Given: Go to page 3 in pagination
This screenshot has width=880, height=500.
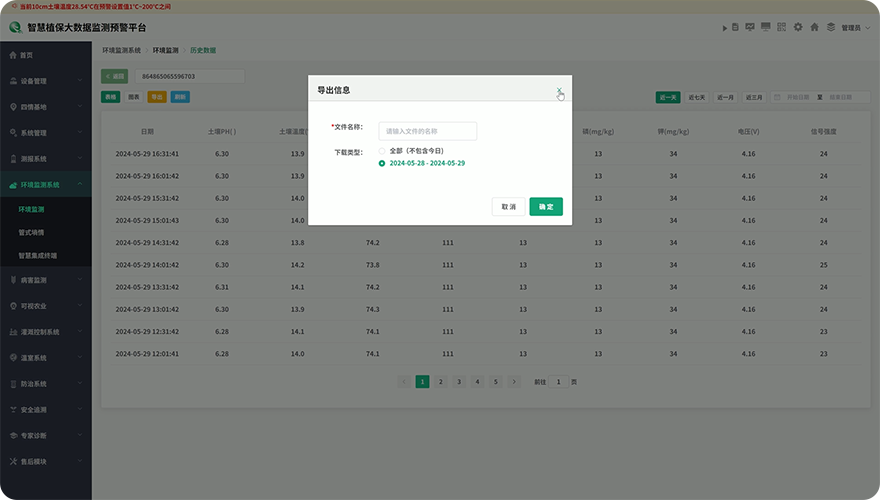Looking at the screenshot, I should coord(458,382).
